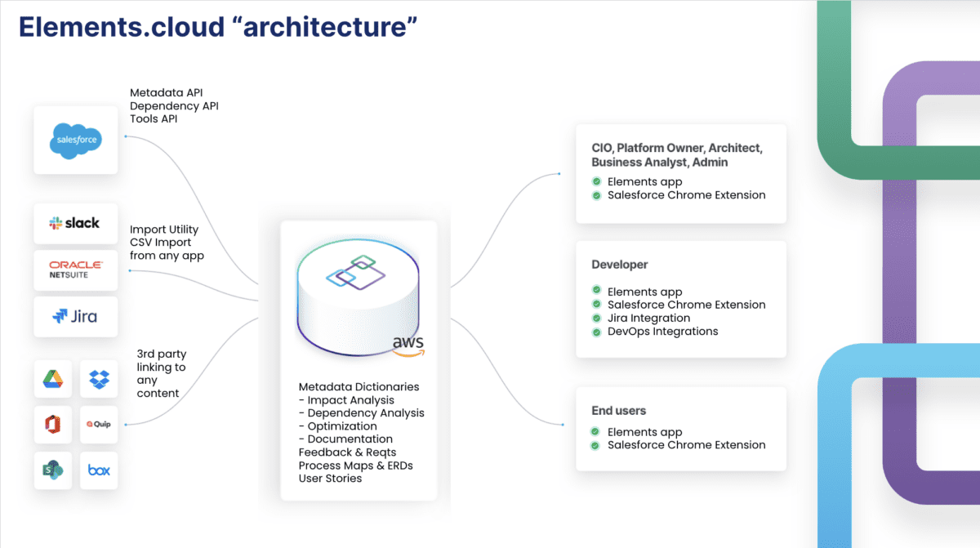
Task: Open the Quip icon tile
Action: (x=99, y=425)
